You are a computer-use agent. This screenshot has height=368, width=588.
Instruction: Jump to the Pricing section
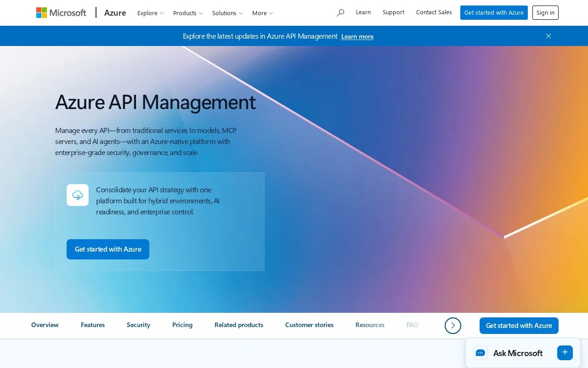pyautogui.click(x=182, y=325)
